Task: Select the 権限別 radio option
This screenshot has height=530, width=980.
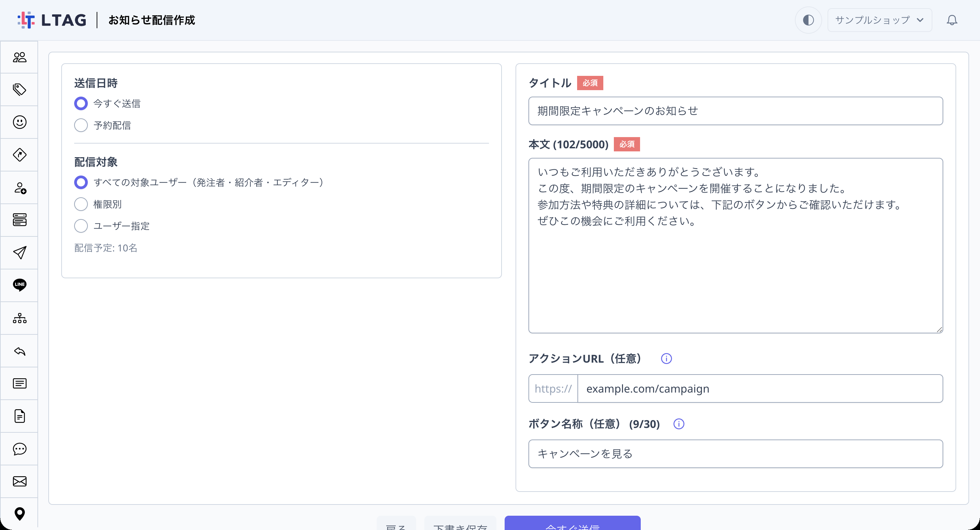Action: pyautogui.click(x=81, y=204)
